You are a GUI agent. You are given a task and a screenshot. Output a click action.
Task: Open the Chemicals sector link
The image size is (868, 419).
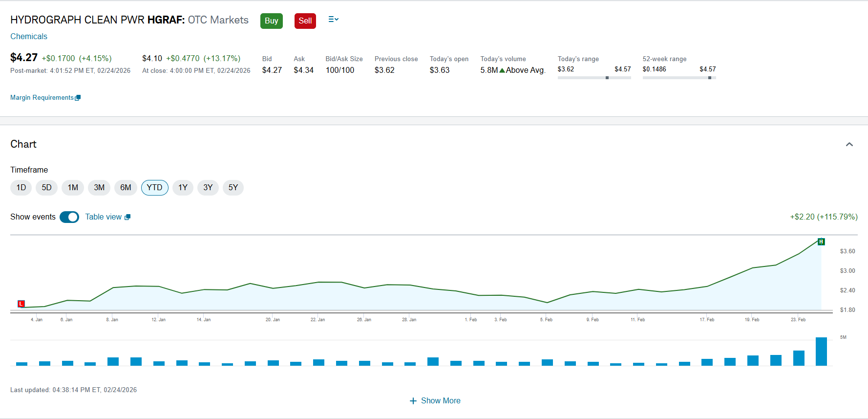point(29,37)
